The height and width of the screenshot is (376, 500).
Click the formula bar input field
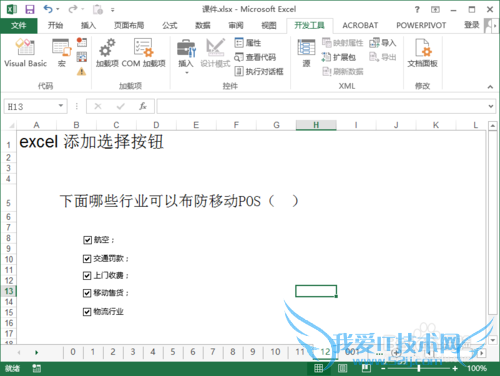click(322, 106)
